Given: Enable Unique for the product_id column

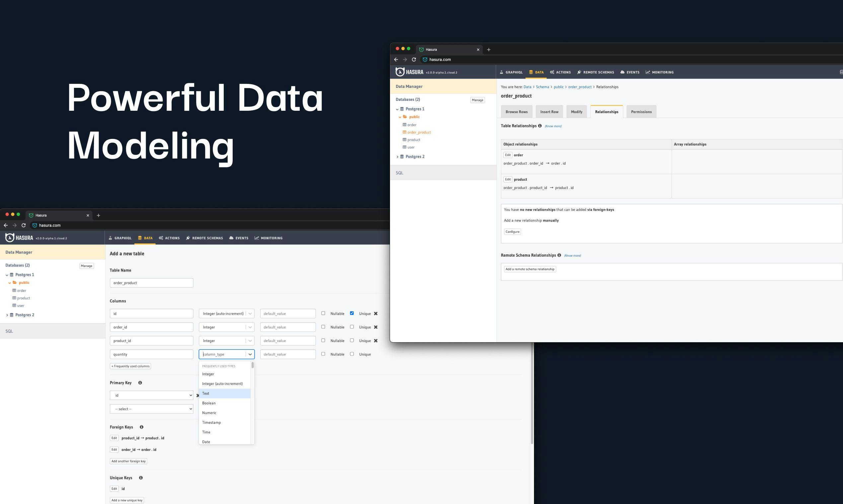Looking at the screenshot, I should pos(352,340).
